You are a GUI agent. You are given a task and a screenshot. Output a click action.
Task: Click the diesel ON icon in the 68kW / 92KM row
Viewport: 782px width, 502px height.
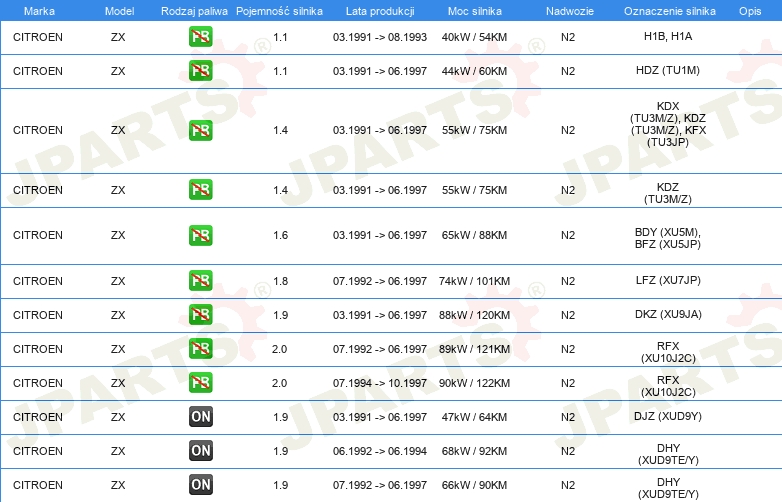click(x=200, y=451)
